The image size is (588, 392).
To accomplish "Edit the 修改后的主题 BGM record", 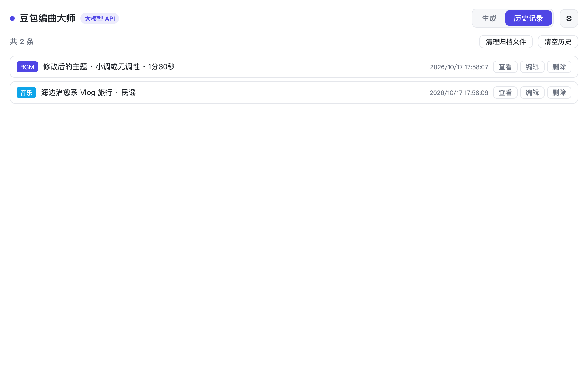I will [532, 67].
